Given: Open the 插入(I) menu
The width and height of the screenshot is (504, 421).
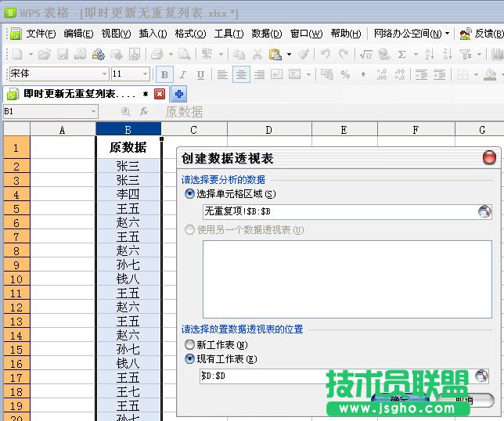Looking at the screenshot, I should (153, 34).
